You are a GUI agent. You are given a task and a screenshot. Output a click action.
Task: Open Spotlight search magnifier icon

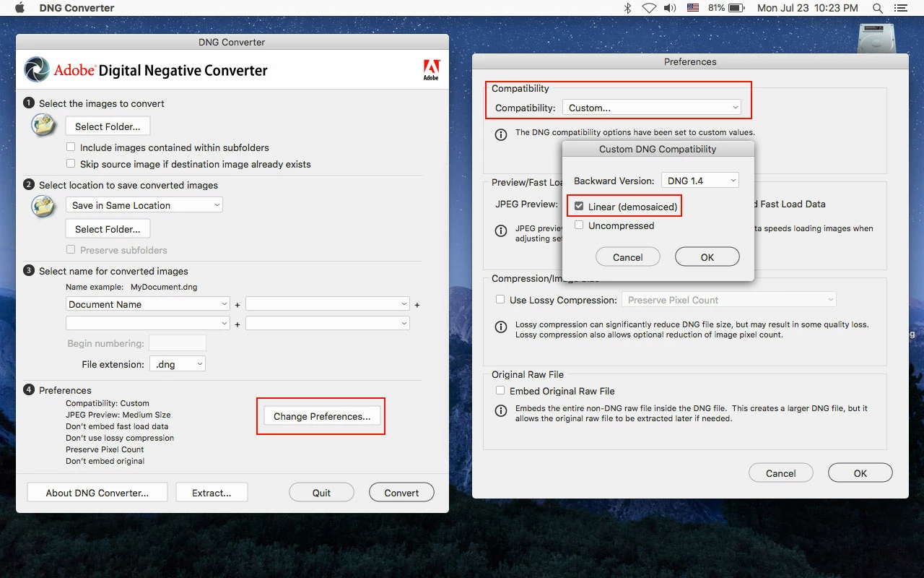(878, 8)
